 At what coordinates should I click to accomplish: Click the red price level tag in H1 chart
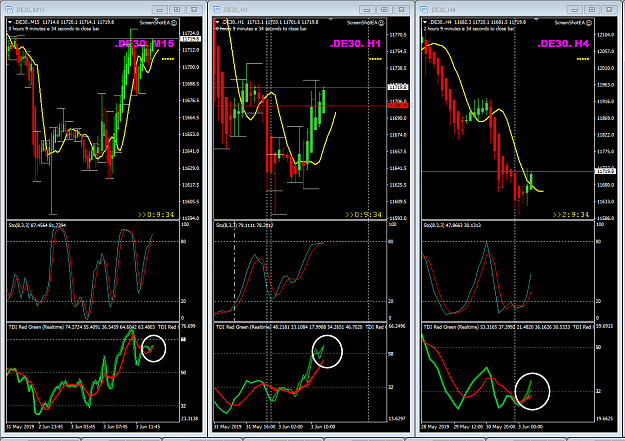pyautogui.click(x=398, y=106)
